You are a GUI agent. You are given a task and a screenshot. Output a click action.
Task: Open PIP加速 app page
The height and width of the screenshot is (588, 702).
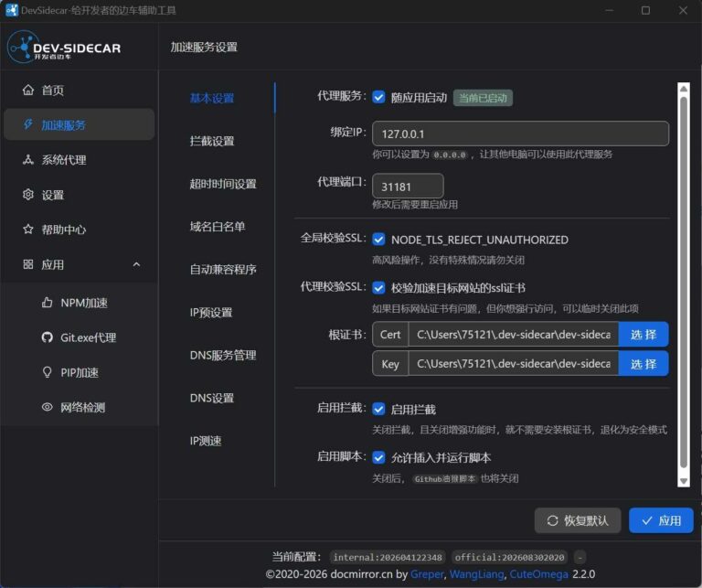[80, 372]
